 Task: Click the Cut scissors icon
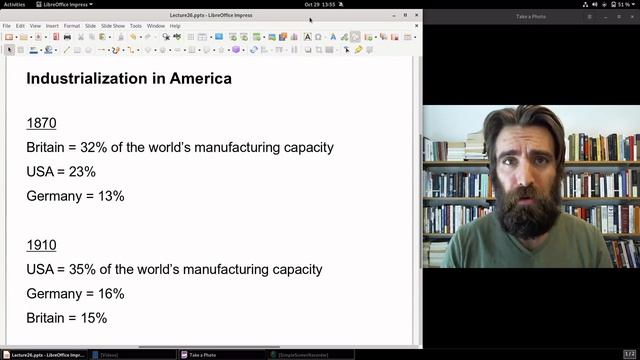coord(81,37)
